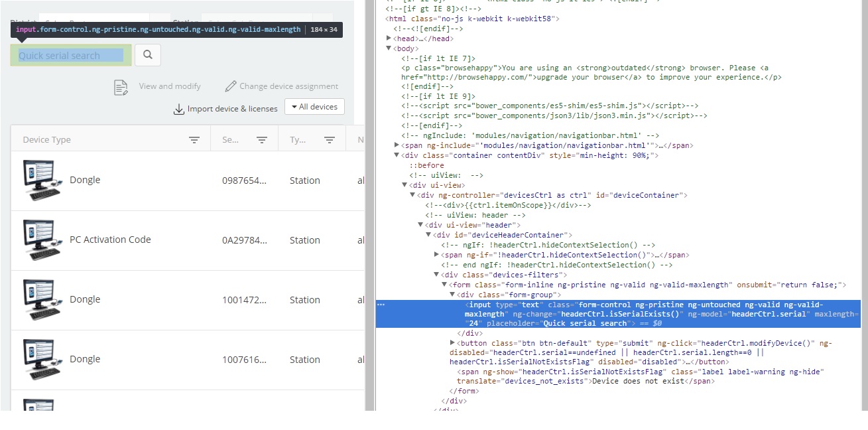Click serial 0A29784... cell

[245, 240]
